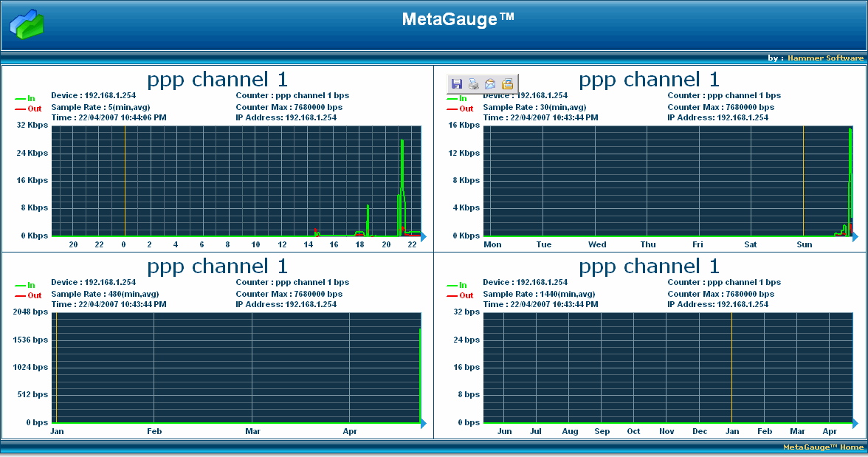
Task: Click the '32 bps' axis label on yearly graph
Action: [x=466, y=312]
